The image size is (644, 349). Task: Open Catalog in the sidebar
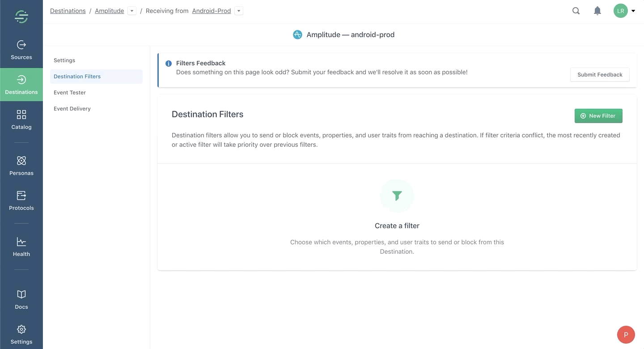coord(21,120)
